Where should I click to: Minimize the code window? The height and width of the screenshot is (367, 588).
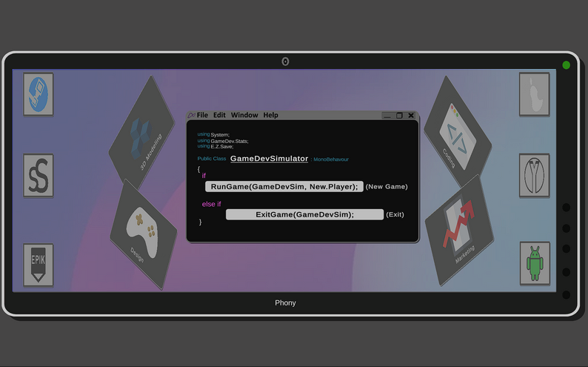387,116
